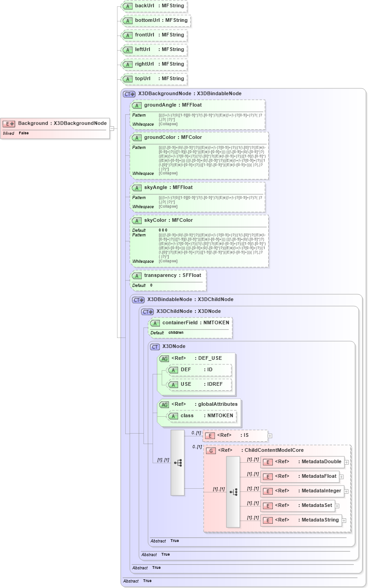Viewport: 368px width, 588px height.
Task: Click the 'leftUrl : MFString' label
Action: coord(159,50)
